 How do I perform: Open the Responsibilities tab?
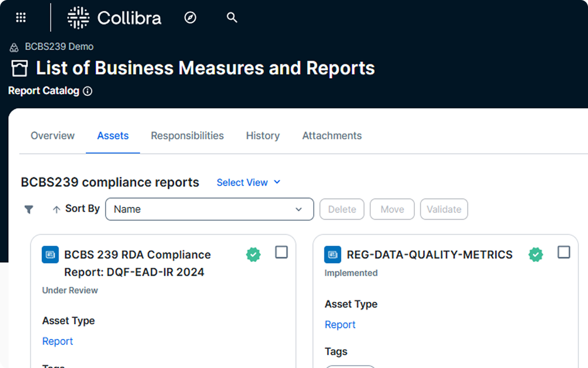(x=187, y=136)
